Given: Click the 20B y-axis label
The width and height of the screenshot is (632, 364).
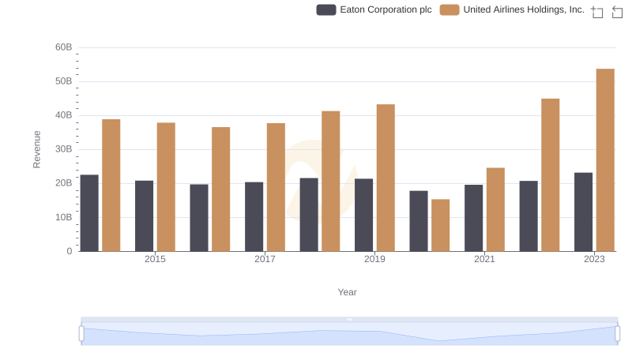Looking at the screenshot, I should pyautogui.click(x=64, y=183).
